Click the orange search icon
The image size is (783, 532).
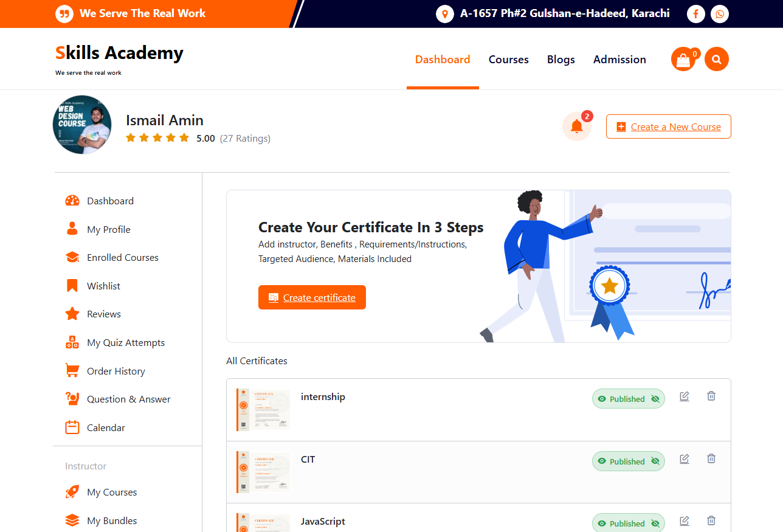click(x=717, y=59)
